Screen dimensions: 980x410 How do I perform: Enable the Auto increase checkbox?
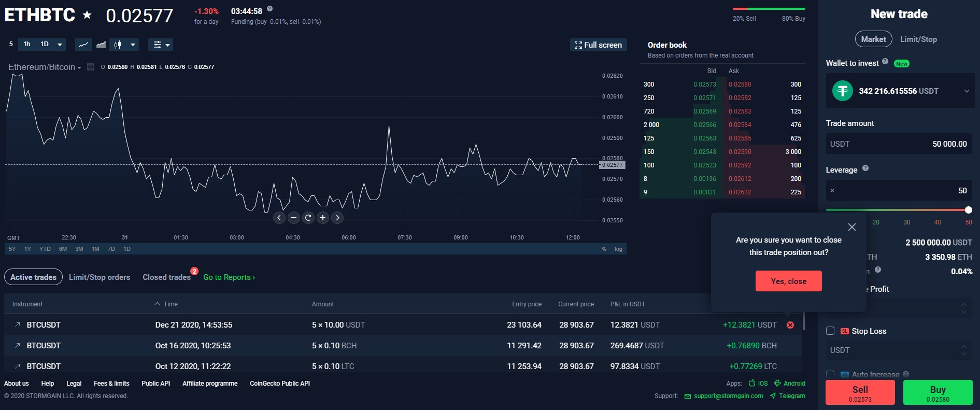[830, 374]
